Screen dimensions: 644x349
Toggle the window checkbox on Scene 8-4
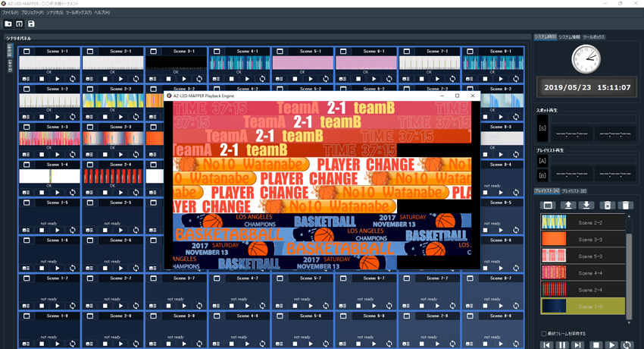click(470, 165)
